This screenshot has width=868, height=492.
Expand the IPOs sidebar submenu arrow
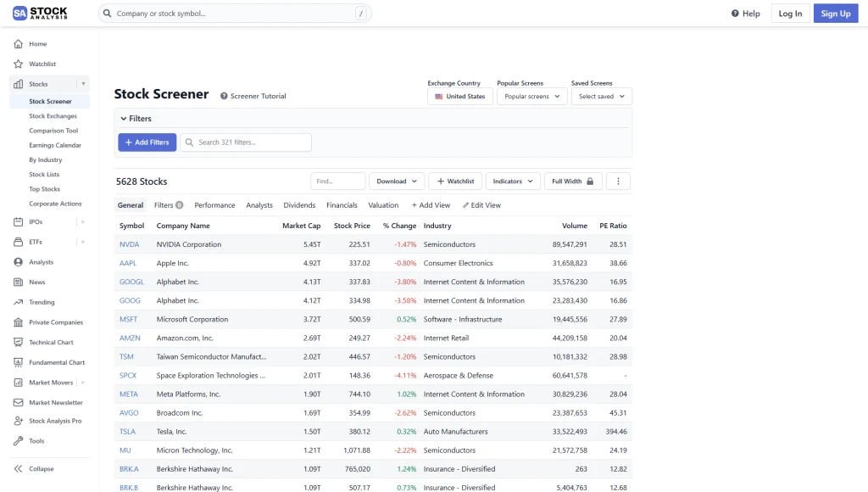pos(83,221)
